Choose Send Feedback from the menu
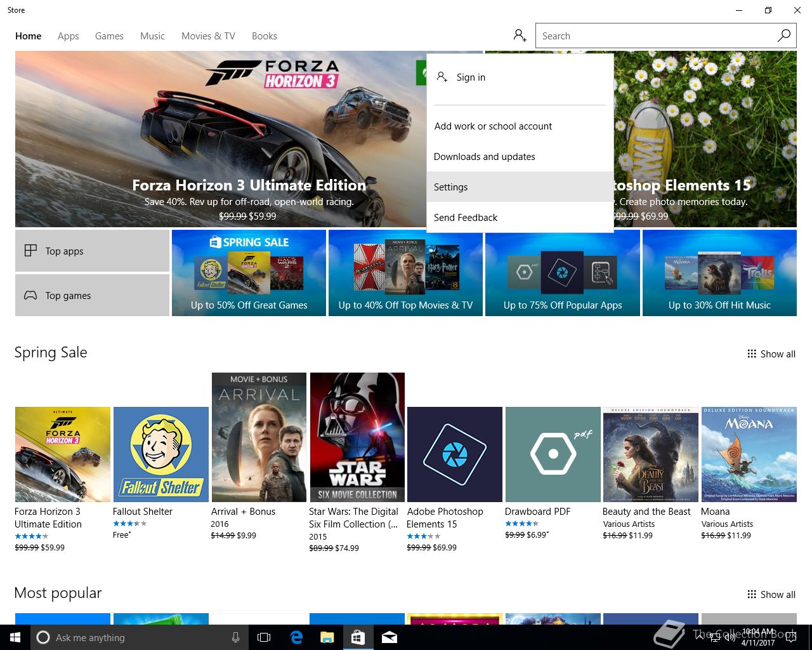The width and height of the screenshot is (812, 650). pyautogui.click(x=520, y=217)
